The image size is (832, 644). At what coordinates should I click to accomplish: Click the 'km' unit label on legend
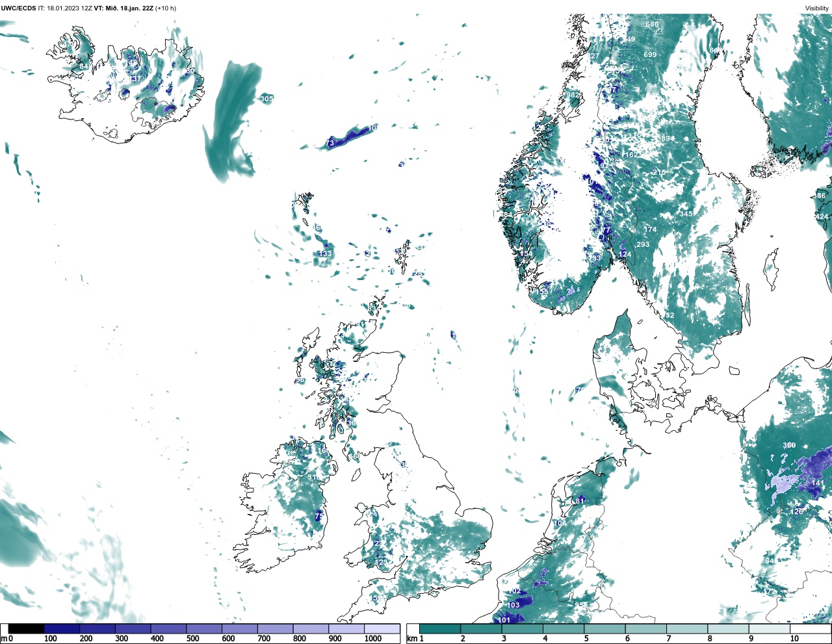coord(411,639)
